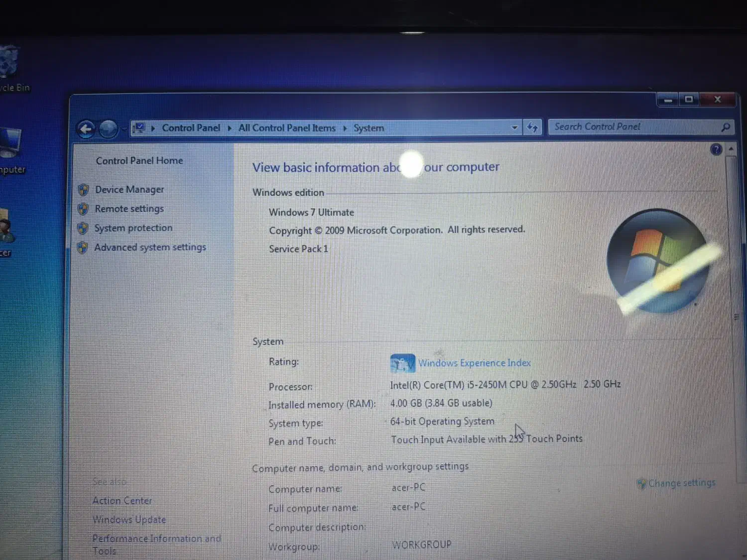747x560 pixels.
Task: Click the '64-bit Operating System' value
Action: pyautogui.click(x=442, y=422)
